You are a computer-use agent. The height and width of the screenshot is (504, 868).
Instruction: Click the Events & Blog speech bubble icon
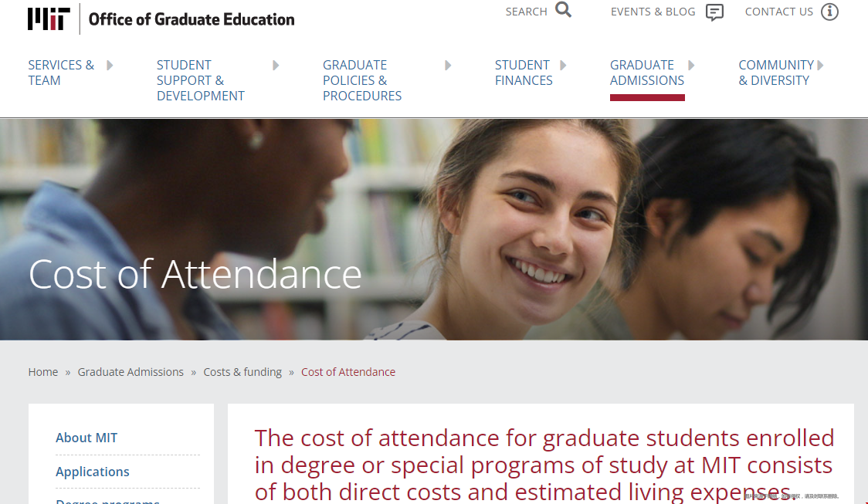tap(715, 12)
